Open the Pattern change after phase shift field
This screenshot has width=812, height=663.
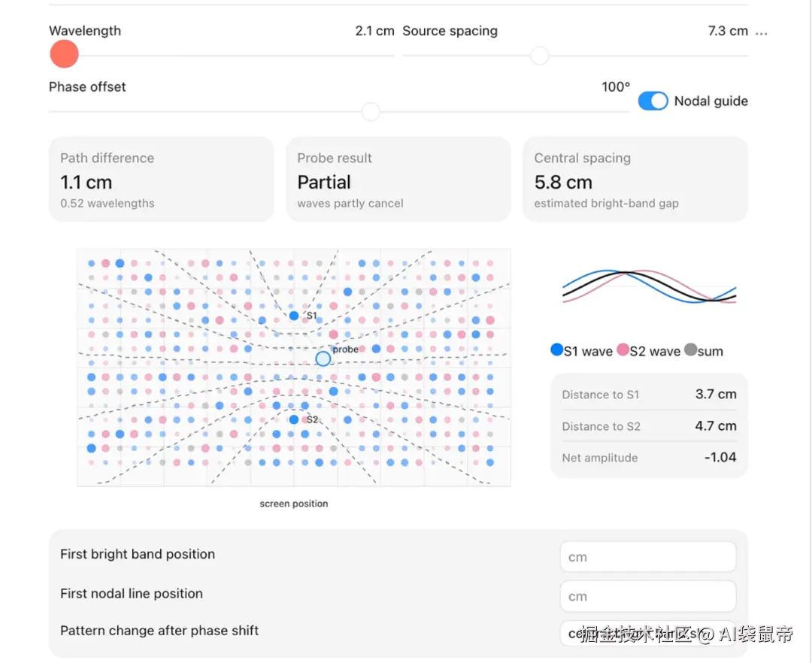point(648,633)
